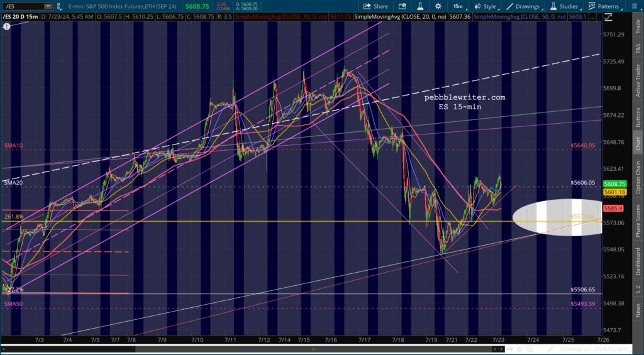Click the symbol link/clipboard icon beside /ES
Viewport: 644px width, 355px height.
click(x=58, y=6)
